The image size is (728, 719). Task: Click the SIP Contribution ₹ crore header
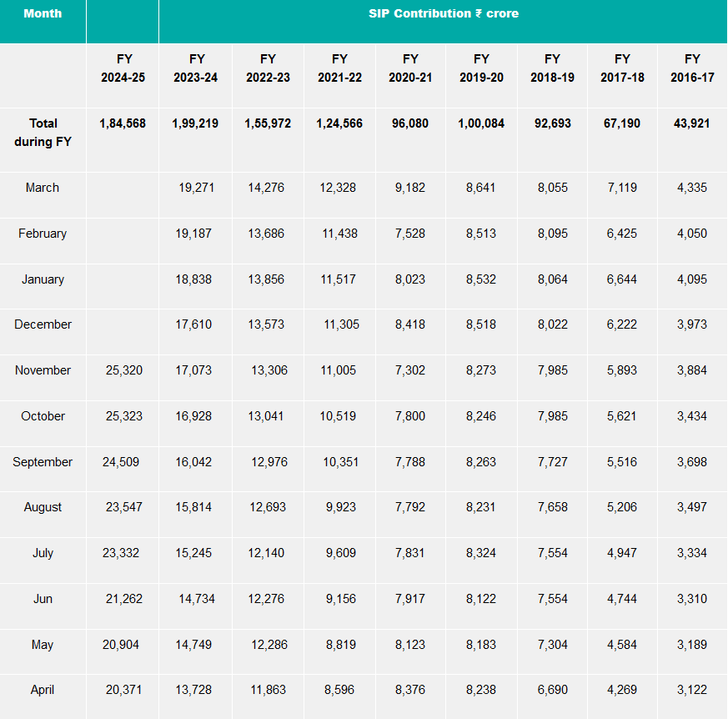pos(443,14)
